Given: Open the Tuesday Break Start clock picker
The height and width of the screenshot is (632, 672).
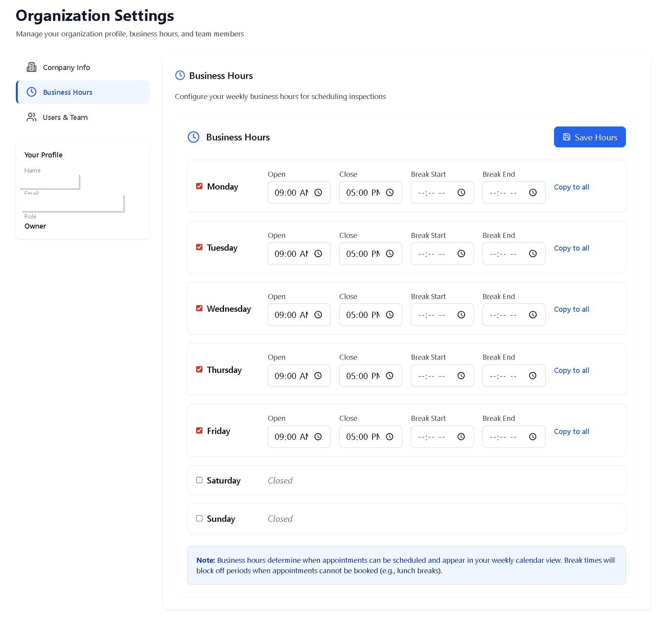Looking at the screenshot, I should point(461,254).
